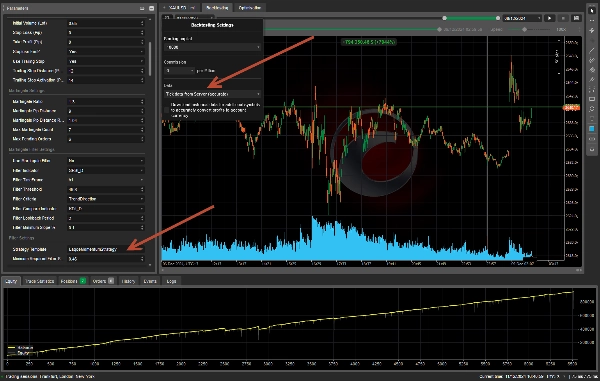The width and height of the screenshot is (600, 381).
Task: Open the Equity tab
Action: pyautogui.click(x=11, y=281)
